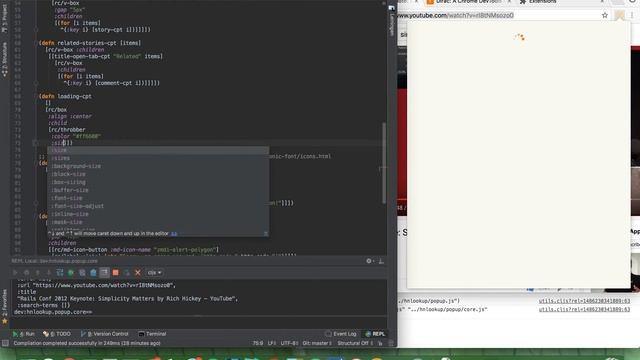
Task: Click the tool windows toggle in status bar corner
Action: [5, 343]
